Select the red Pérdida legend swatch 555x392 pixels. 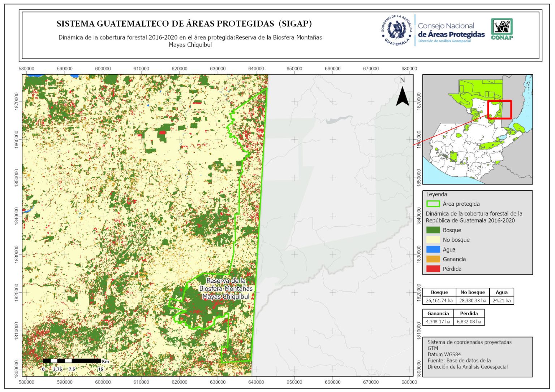(433, 269)
